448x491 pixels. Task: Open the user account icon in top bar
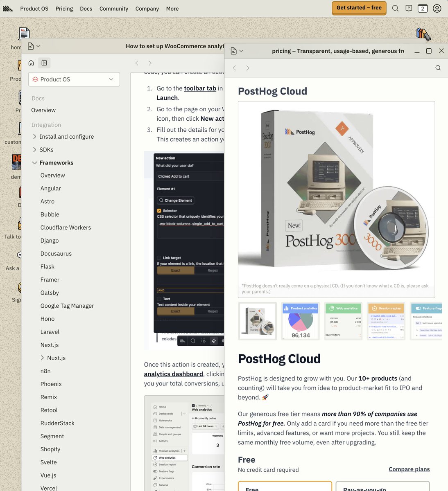click(x=437, y=8)
